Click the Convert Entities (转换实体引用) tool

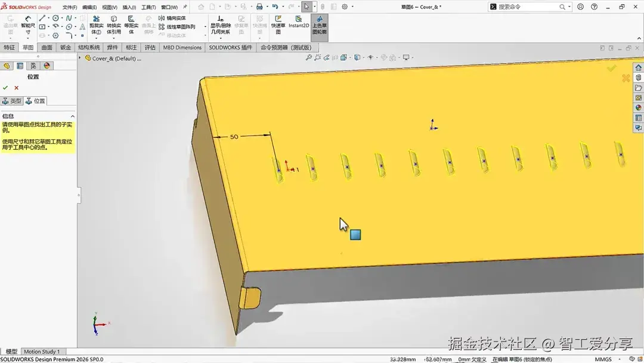click(x=114, y=25)
